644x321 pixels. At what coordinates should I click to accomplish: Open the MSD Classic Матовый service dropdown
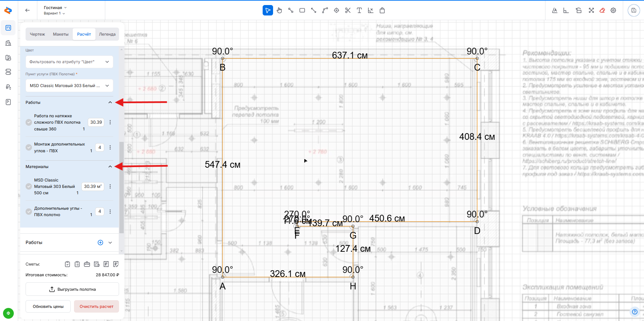coord(69,86)
